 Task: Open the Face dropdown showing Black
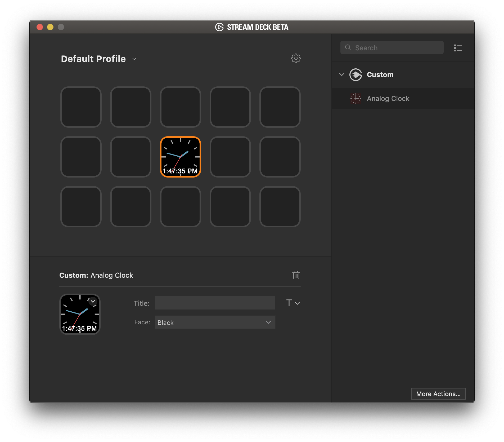tap(215, 322)
